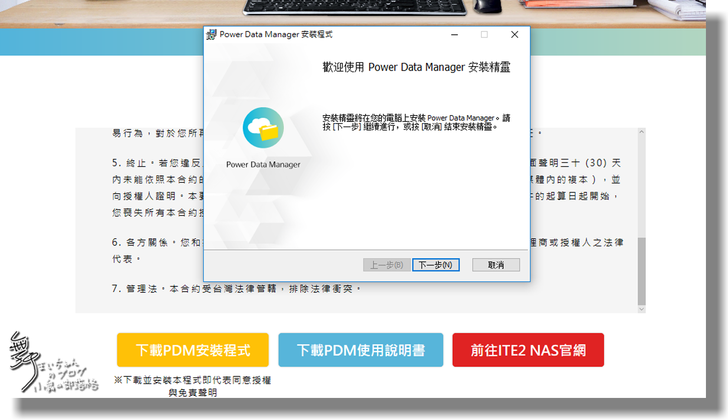Minimize the Power Data Manager installer window
This screenshot has height=420, width=728.
coord(455,35)
